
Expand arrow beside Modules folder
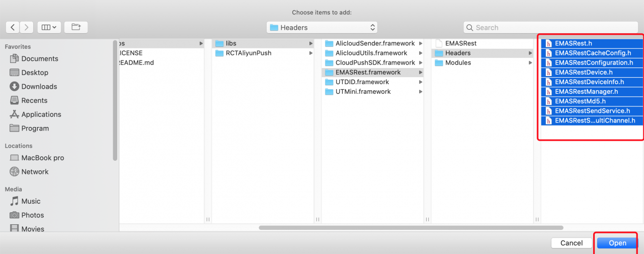pyautogui.click(x=530, y=62)
